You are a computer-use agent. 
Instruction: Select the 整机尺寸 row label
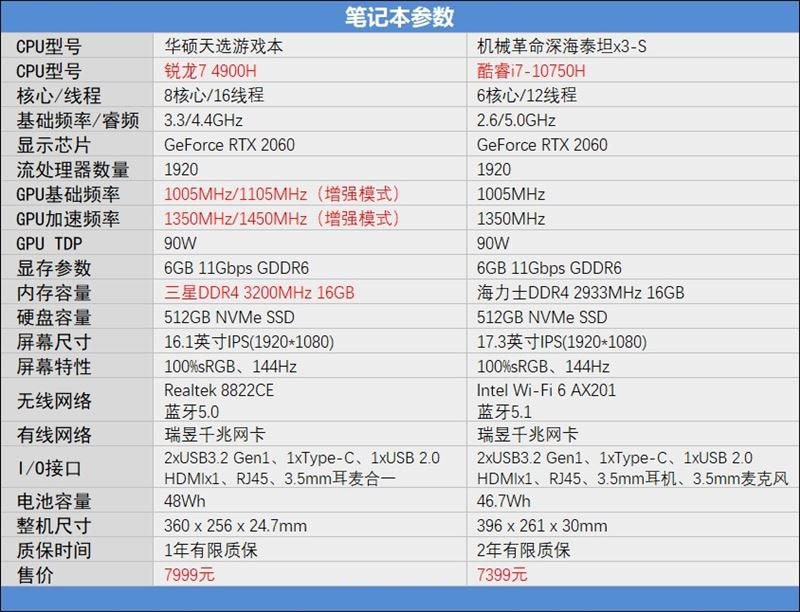point(54,525)
